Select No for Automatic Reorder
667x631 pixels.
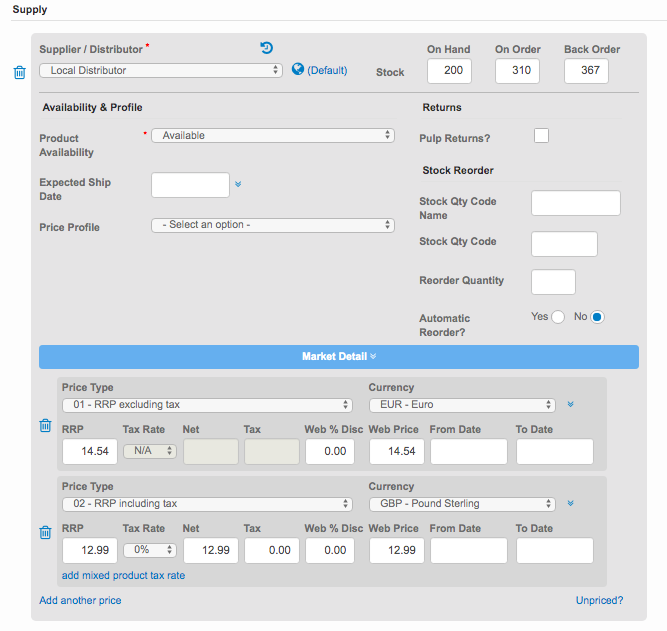click(598, 317)
